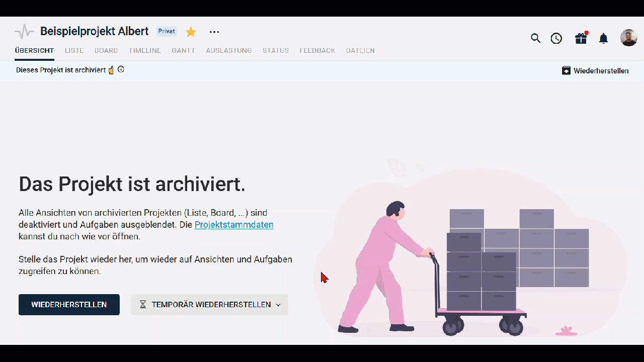
Task: Click the gift icon with red dot
Action: point(581,38)
